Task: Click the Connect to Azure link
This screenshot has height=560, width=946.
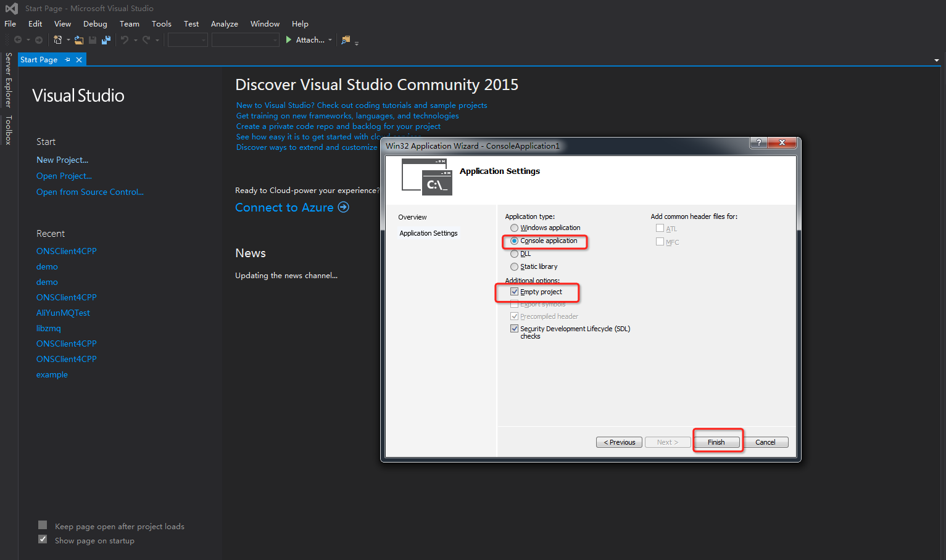Action: [284, 207]
